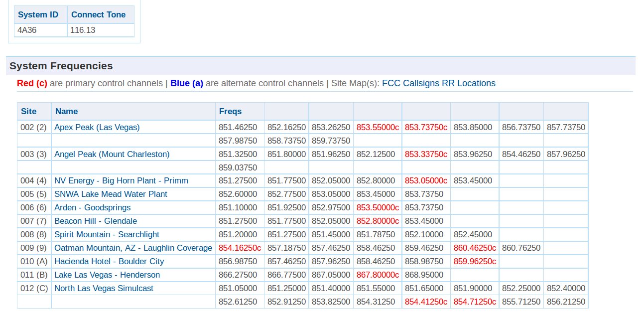Click frequency 857.96250 in Angel Peak row

tap(566, 154)
